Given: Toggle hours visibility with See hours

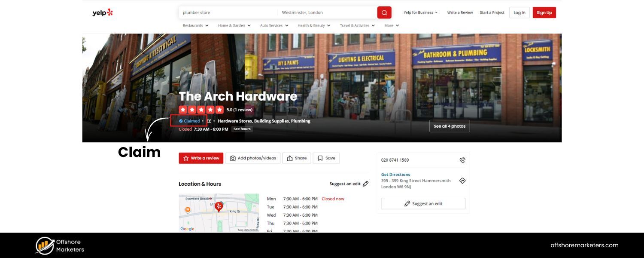Looking at the screenshot, I should click(x=241, y=129).
